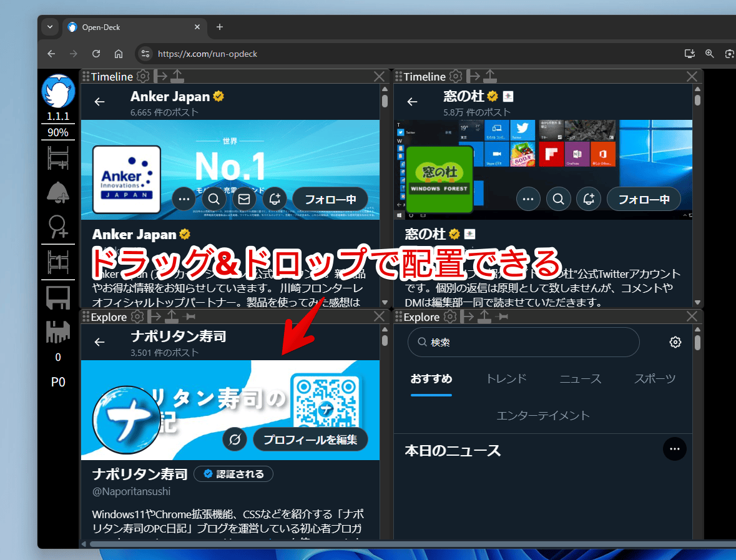Image resolution: width=736 pixels, height=560 pixels.
Task: Close the Anker Japan Timeline column
Action: [380, 76]
